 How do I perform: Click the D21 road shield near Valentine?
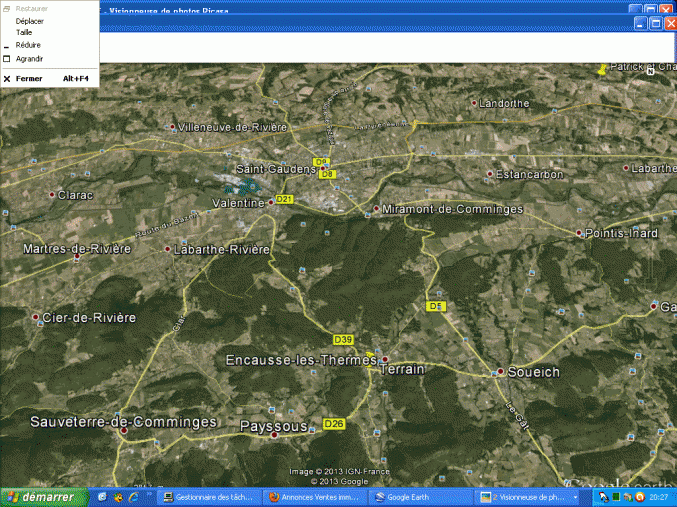pos(284,199)
